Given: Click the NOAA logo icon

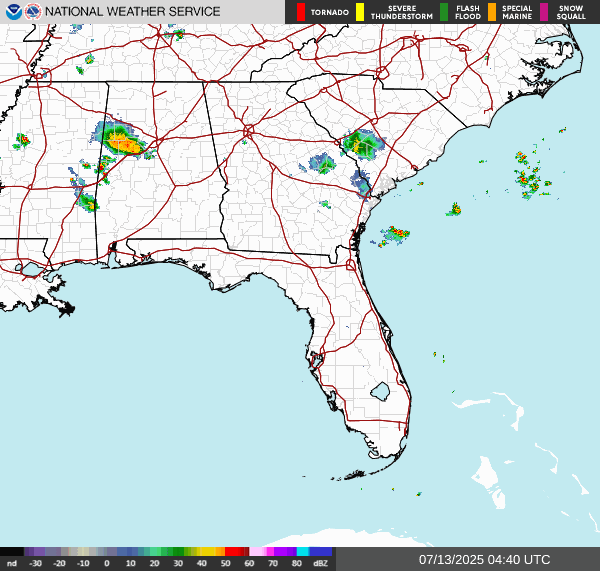Looking at the screenshot, I should point(14,12).
